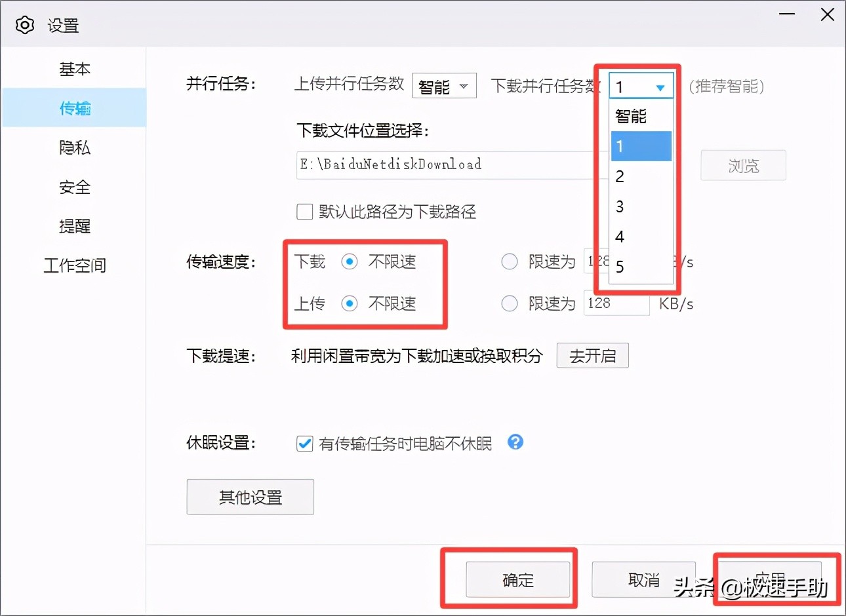Switch to the 基本 settings tab
This screenshot has width=846, height=616.
pos(74,69)
